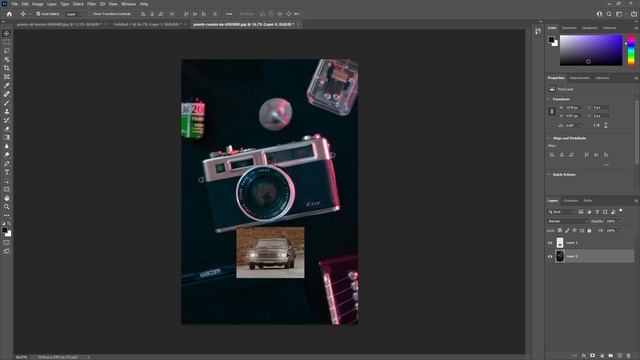Select the Crop tool
Screen dimensions: 640x360
tap(7, 68)
